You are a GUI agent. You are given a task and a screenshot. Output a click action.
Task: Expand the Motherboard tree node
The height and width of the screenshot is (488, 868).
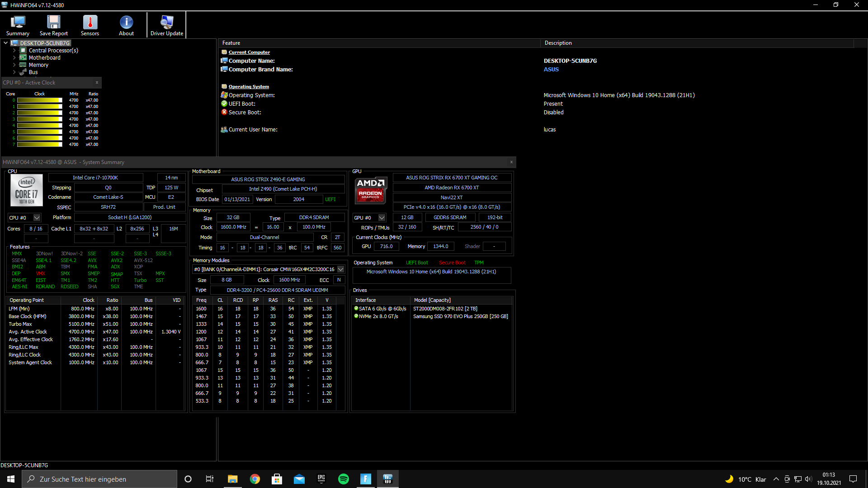pos(14,57)
